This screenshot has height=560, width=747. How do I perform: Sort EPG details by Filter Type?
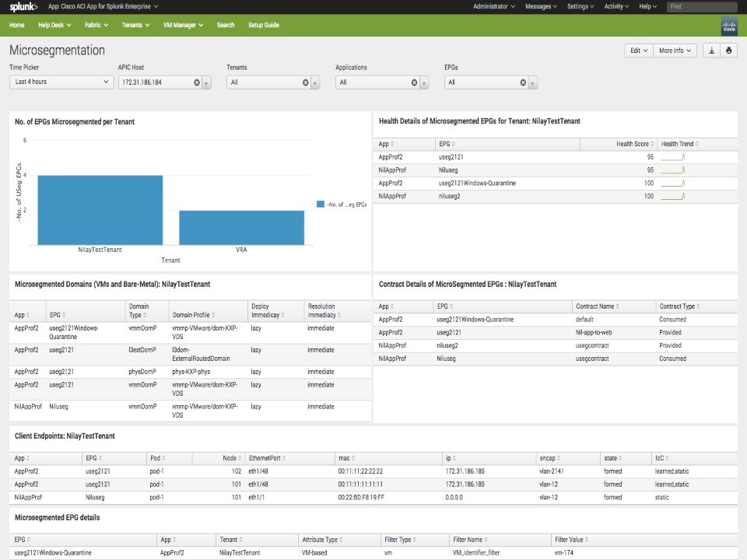400,540
